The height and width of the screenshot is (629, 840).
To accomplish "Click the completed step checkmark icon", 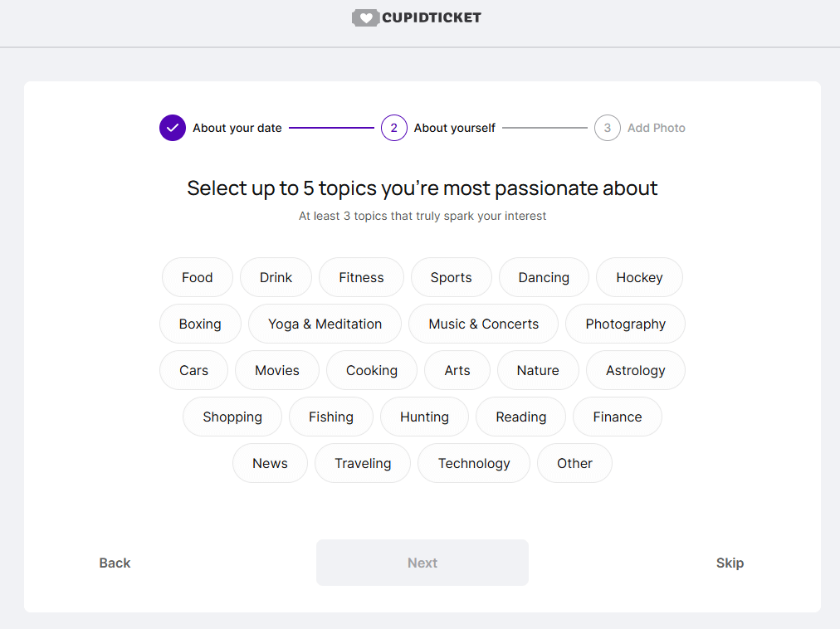I will pyautogui.click(x=173, y=128).
